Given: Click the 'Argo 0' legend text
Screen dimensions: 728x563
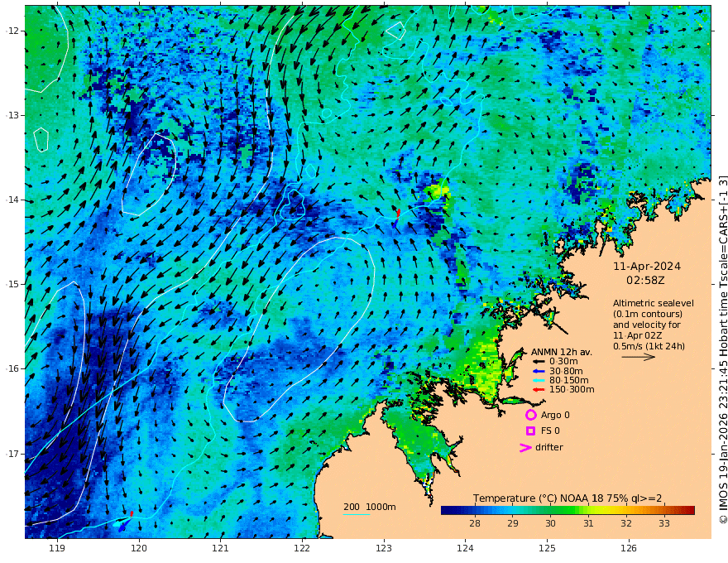Looking at the screenshot, I should (x=555, y=415).
